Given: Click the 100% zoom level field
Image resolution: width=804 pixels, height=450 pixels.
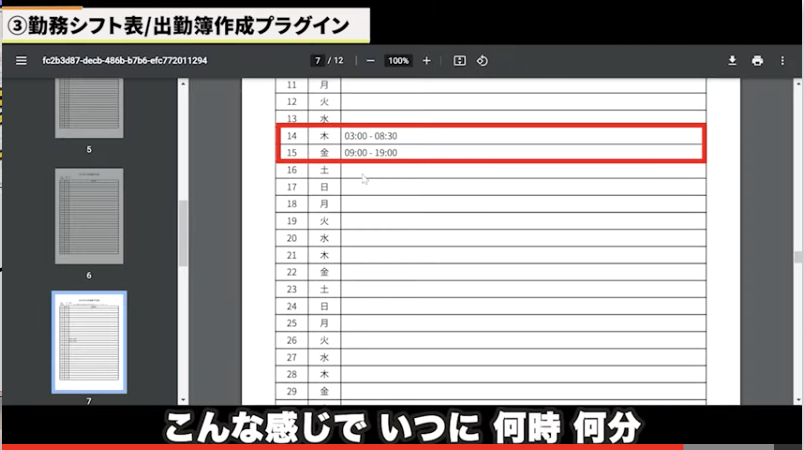Looking at the screenshot, I should pyautogui.click(x=399, y=61).
